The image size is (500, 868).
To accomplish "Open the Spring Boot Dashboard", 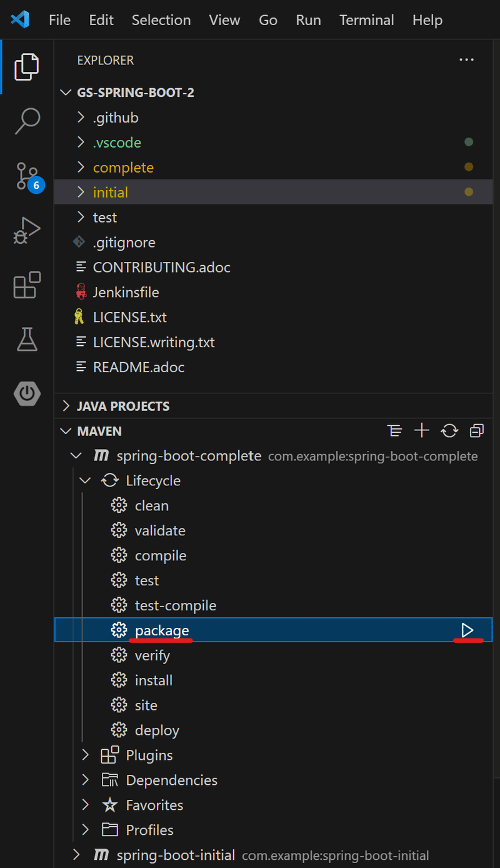I will pyautogui.click(x=27, y=394).
